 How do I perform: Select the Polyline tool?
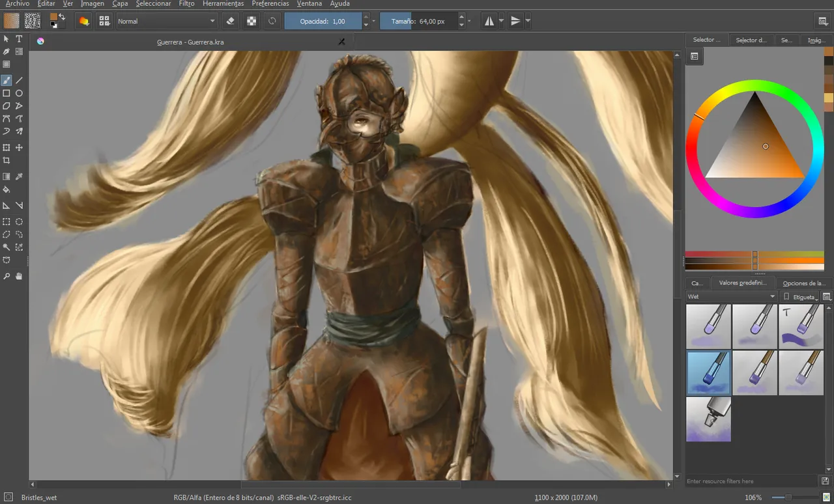point(19,105)
